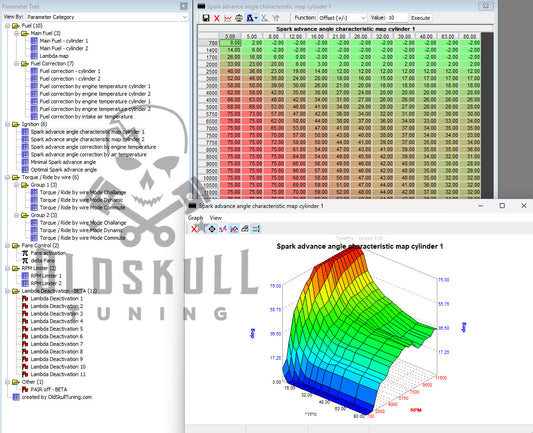Select Lambda map in the parameter tree

[54, 56]
